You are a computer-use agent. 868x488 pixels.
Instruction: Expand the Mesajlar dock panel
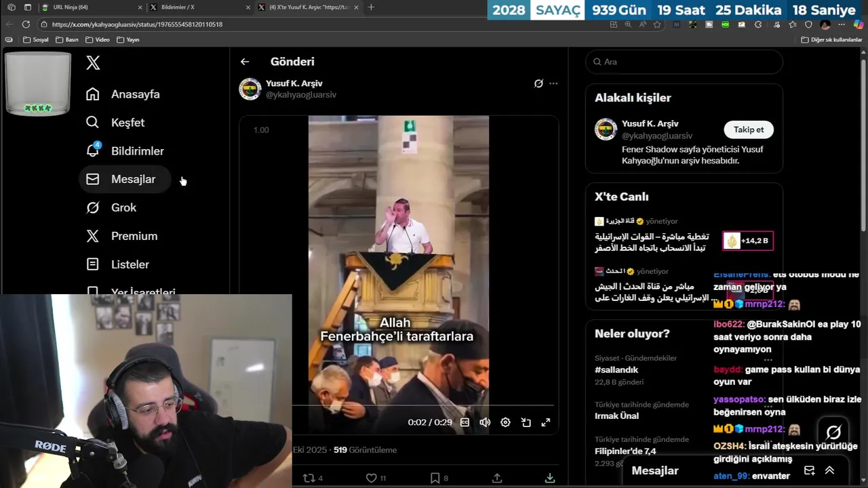[829, 470]
